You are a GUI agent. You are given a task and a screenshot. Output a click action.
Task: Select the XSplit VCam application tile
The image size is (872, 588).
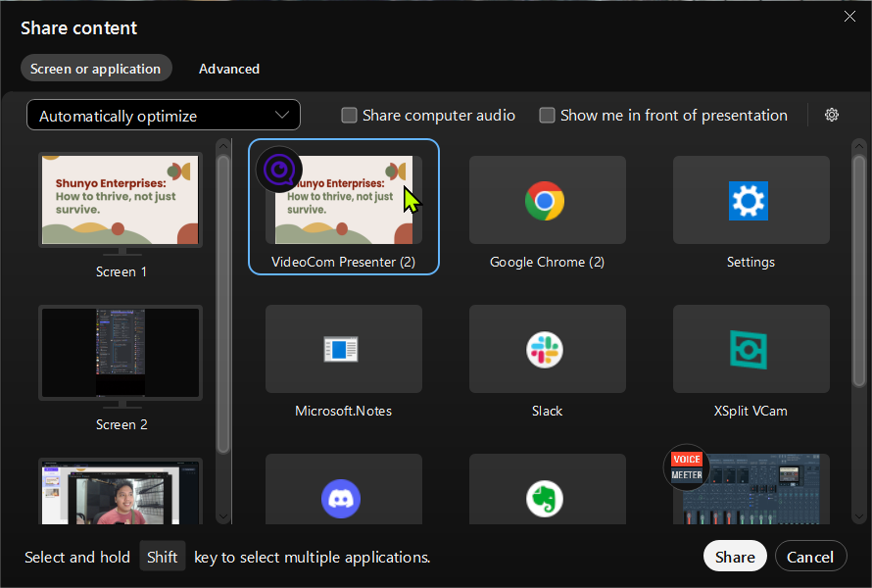click(x=751, y=349)
